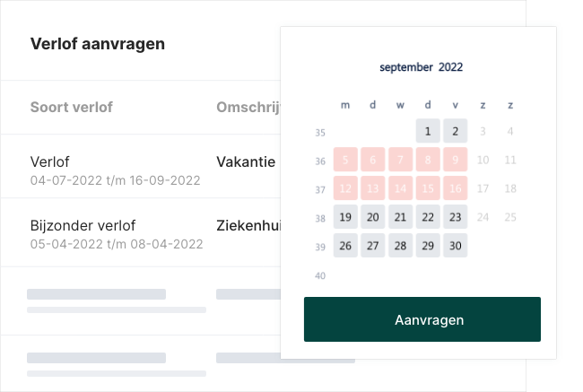
Task: Select September 21 in the calendar
Action: click(400, 217)
